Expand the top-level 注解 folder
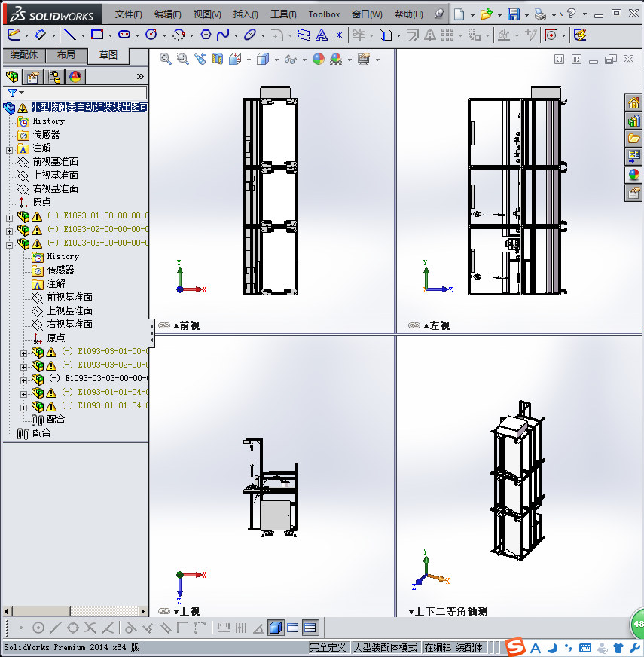 (x=9, y=150)
